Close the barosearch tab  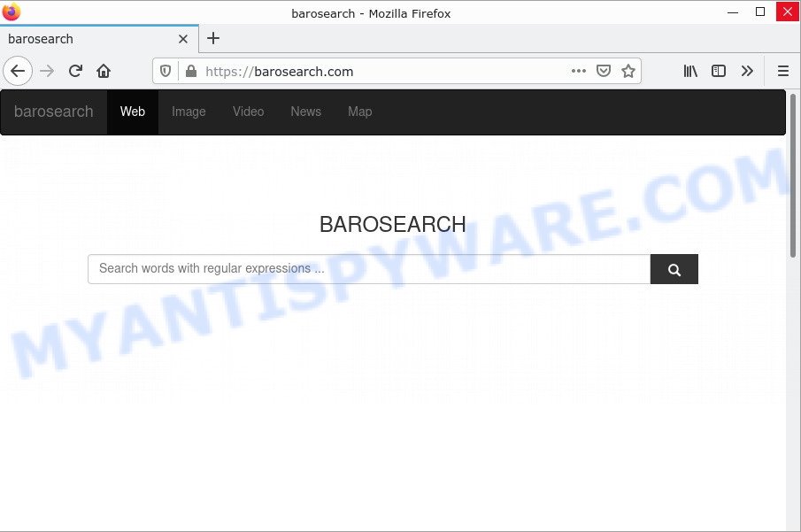pos(183,39)
